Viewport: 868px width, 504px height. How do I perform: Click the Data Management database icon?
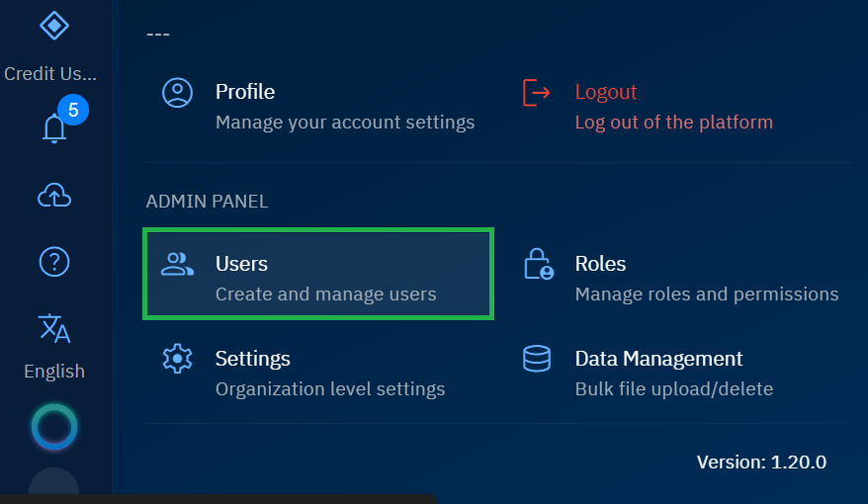tap(537, 359)
